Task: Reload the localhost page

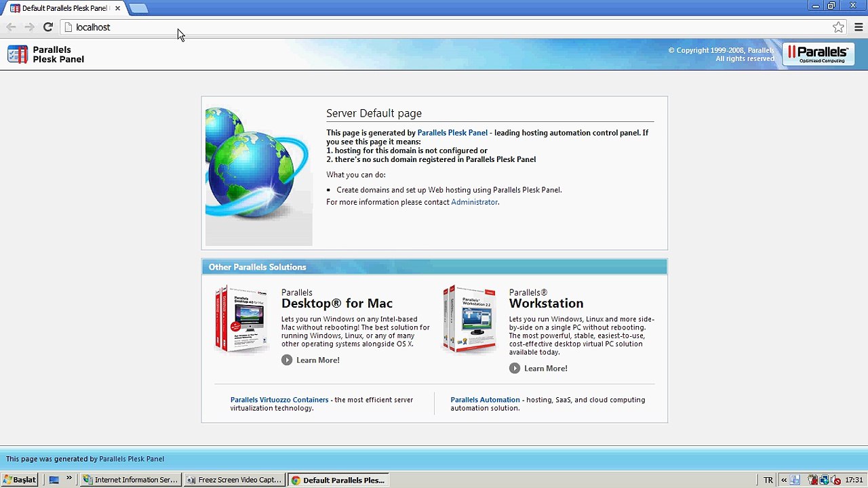Action: pos(47,27)
